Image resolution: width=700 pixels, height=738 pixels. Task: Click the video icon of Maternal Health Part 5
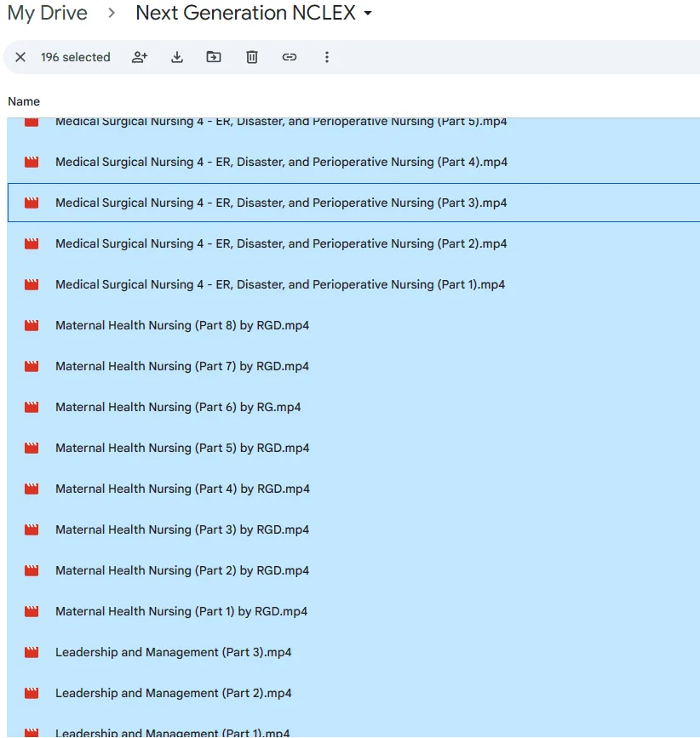pyautogui.click(x=32, y=449)
